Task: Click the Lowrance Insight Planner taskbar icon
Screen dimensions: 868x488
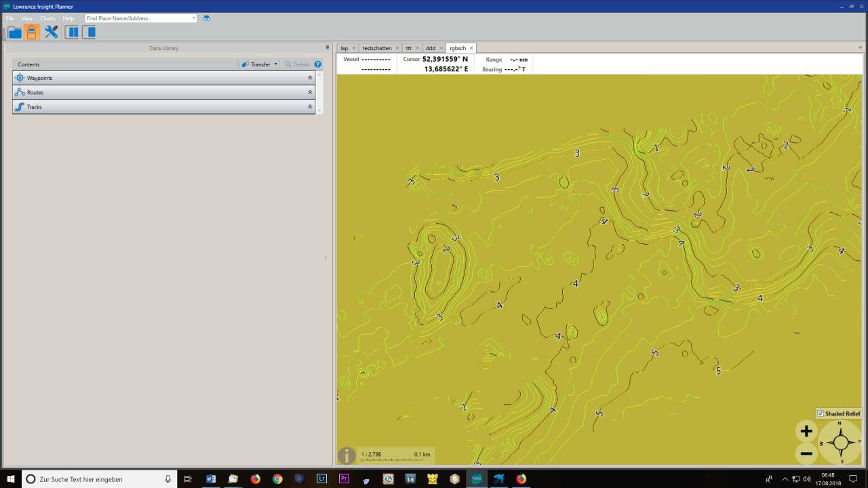Action: pos(477,479)
